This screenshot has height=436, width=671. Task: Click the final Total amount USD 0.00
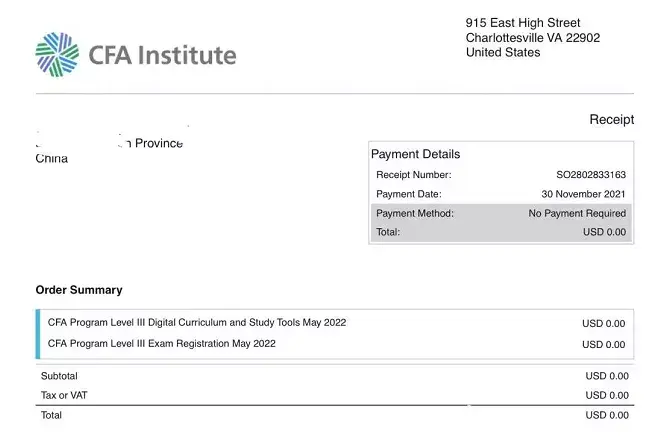point(607,415)
